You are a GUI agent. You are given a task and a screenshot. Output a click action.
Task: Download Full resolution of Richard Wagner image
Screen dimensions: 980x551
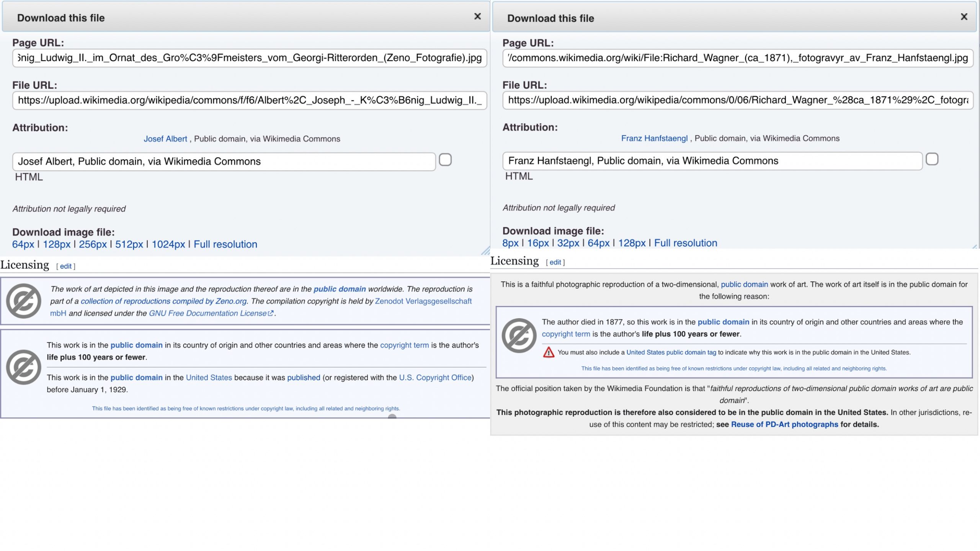[685, 243]
